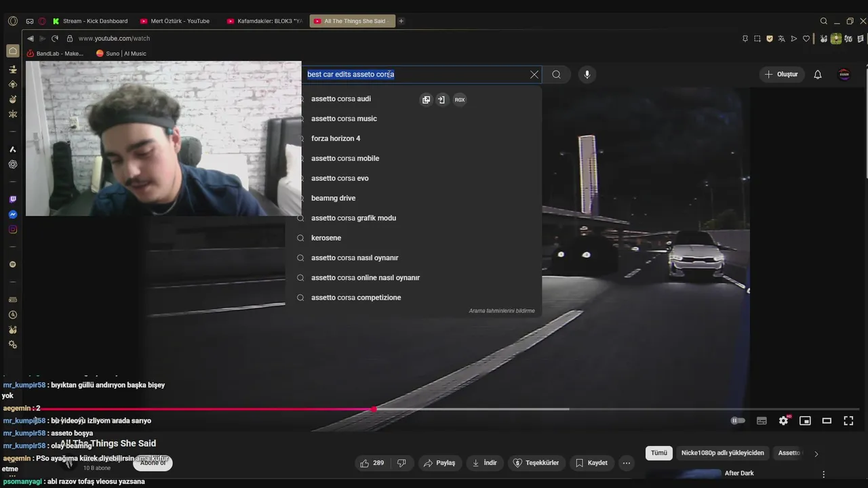Click the Paylaş share button
The height and width of the screenshot is (488, 868).
tap(439, 463)
